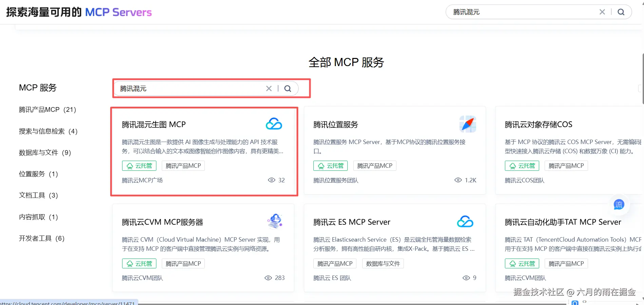
Task: Select 开发者工具 (6) category
Action: [42, 238]
